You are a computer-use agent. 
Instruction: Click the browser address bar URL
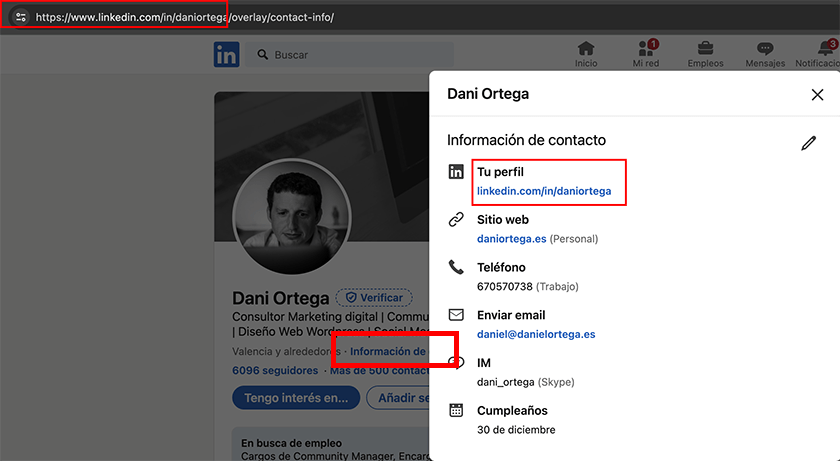click(185, 17)
